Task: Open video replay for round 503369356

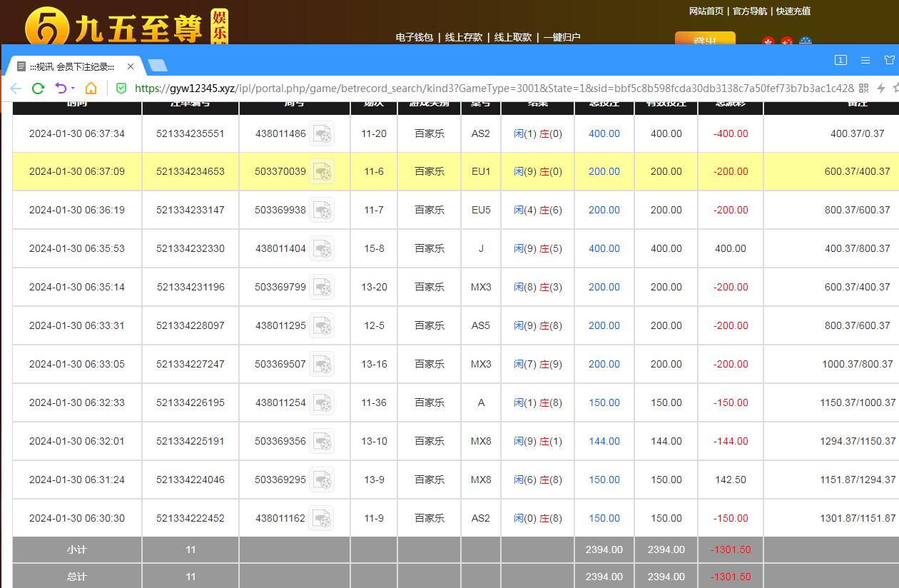Action: click(x=322, y=442)
